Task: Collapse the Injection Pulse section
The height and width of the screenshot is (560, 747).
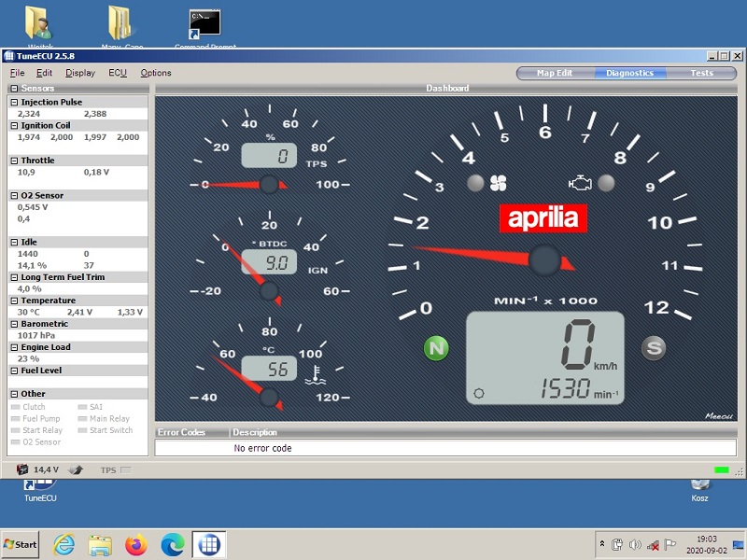Action: [14, 102]
